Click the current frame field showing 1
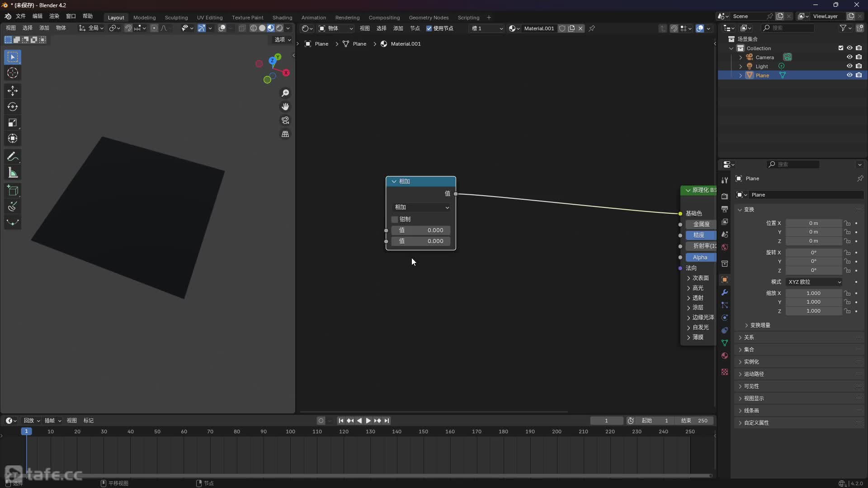868x488 pixels. pyautogui.click(x=606, y=421)
